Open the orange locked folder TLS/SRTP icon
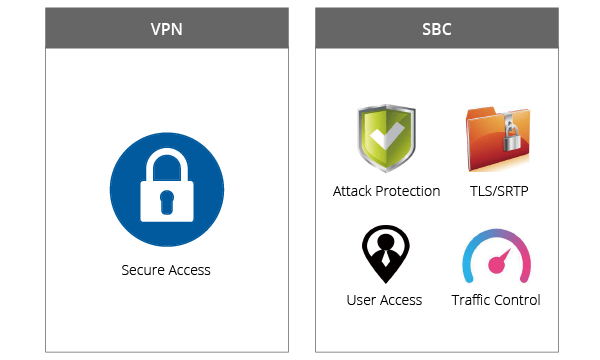This screenshot has height=360, width=600. tap(498, 139)
